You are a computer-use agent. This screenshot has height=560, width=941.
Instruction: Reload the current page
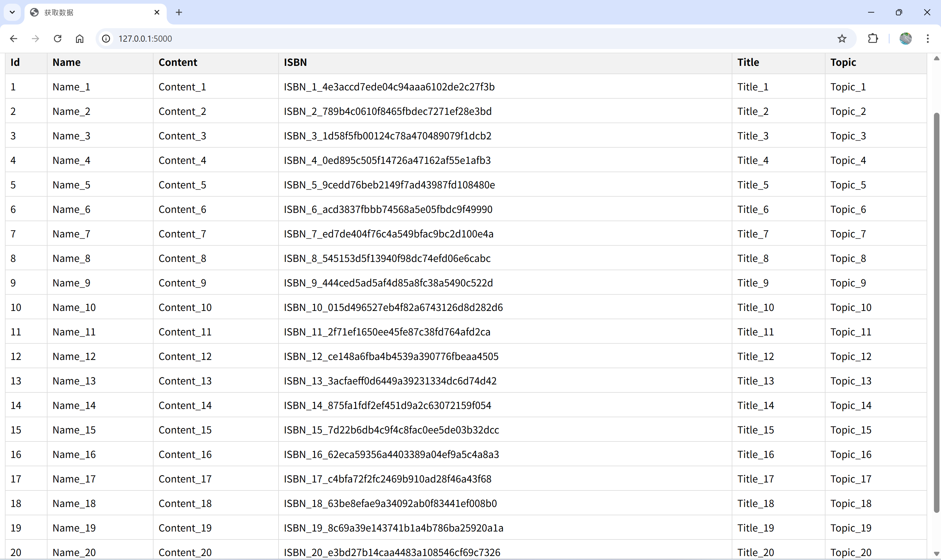coord(57,39)
